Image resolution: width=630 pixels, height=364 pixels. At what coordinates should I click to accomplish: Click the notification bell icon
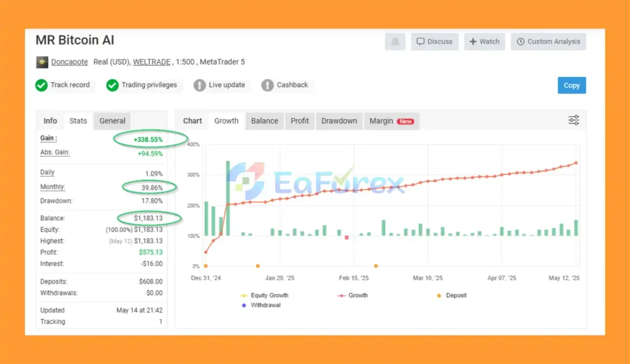[395, 41]
